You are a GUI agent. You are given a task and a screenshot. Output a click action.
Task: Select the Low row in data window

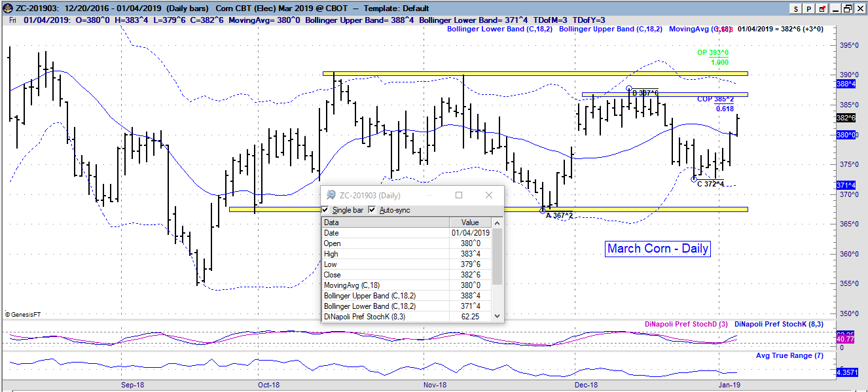pos(407,264)
